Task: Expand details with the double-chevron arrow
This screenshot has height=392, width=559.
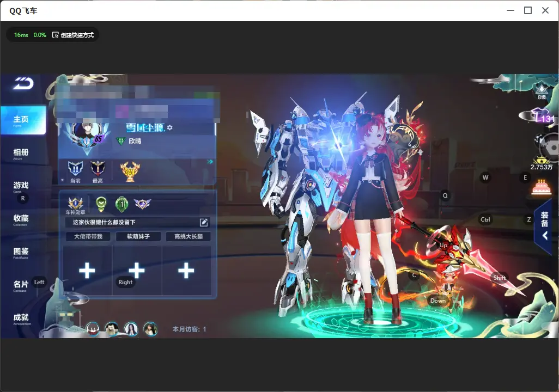Action: (x=210, y=162)
